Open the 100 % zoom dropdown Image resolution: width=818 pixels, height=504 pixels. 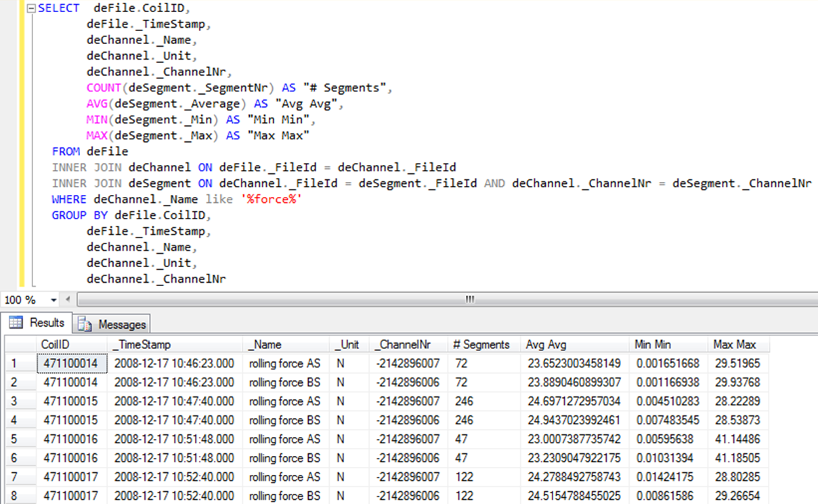coord(53,300)
